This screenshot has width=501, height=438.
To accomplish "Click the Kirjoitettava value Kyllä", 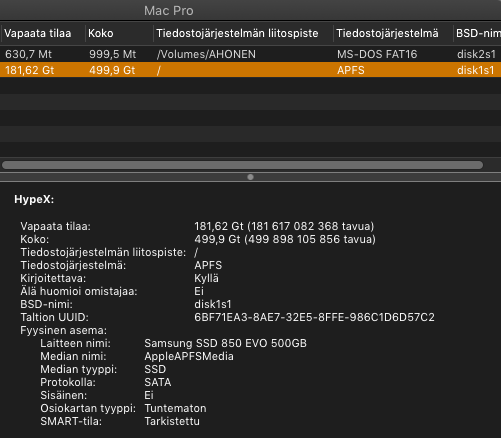I will [206, 278].
